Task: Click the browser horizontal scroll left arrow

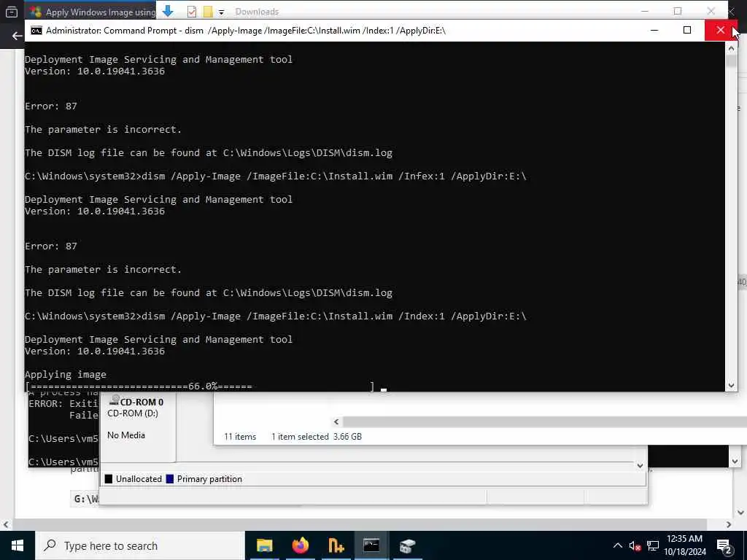Action: tap(6, 524)
